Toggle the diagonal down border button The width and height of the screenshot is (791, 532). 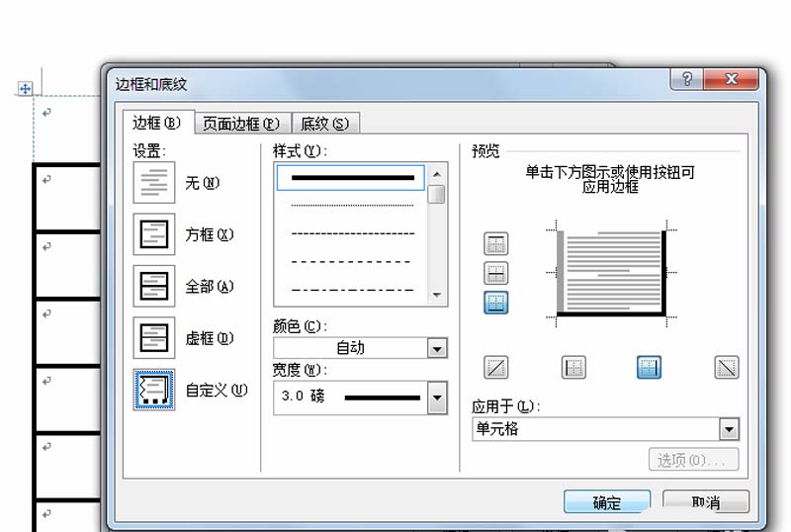click(x=727, y=368)
